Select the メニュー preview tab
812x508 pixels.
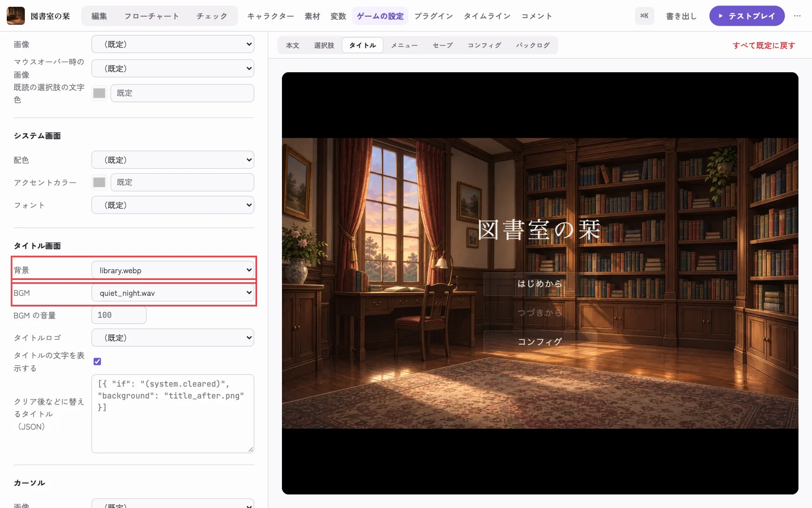(x=404, y=45)
